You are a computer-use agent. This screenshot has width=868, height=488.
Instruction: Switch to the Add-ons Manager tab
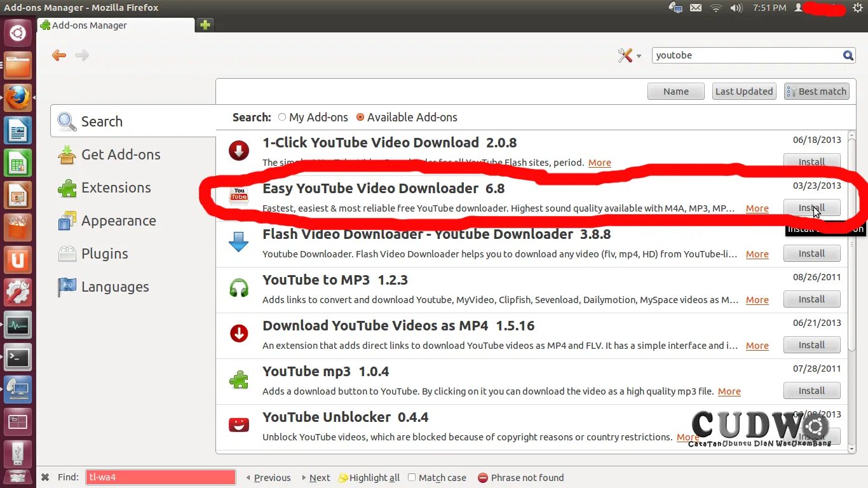tap(89, 25)
